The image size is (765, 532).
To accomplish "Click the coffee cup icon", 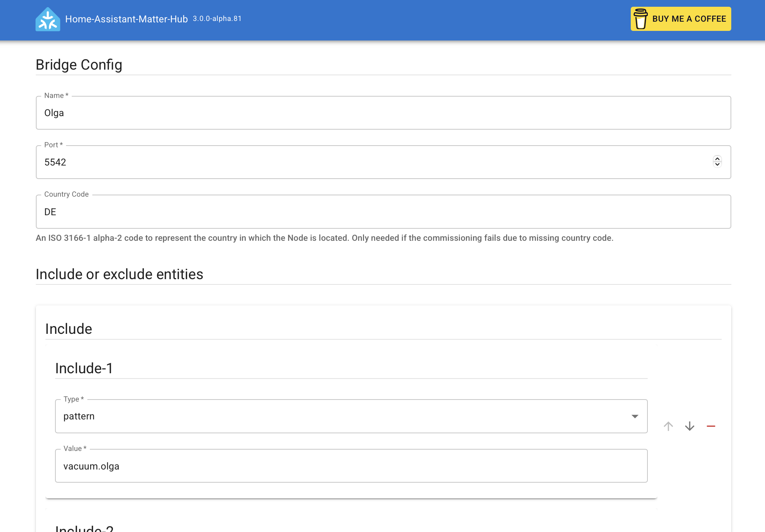I will 641,19.
